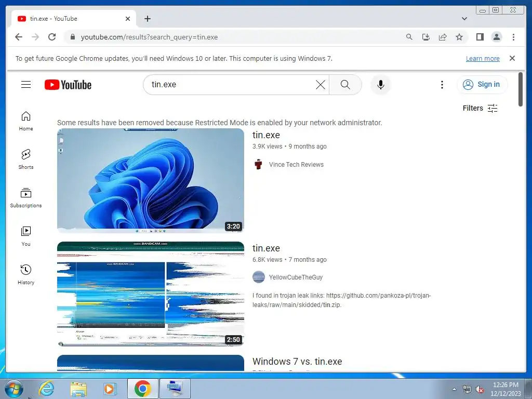Open tin.exe title with 6.8K views
The image size is (532, 399).
pyautogui.click(x=266, y=248)
